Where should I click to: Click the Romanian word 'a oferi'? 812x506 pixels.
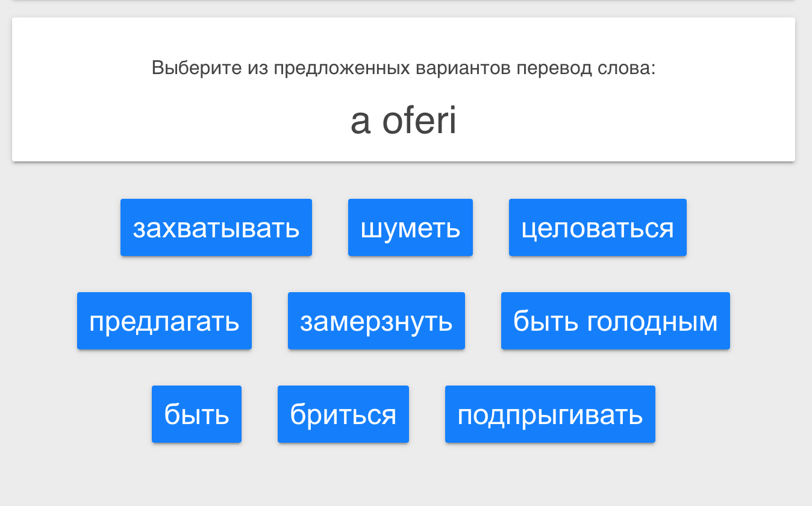coord(404,121)
